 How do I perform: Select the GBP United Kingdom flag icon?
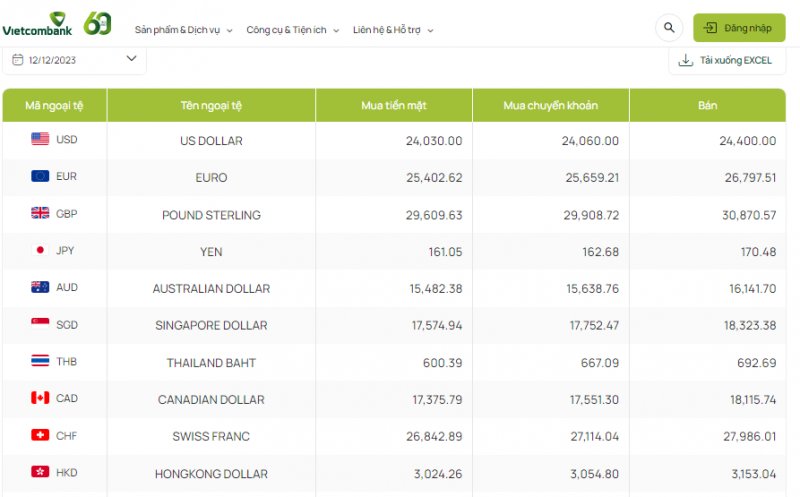coord(40,214)
